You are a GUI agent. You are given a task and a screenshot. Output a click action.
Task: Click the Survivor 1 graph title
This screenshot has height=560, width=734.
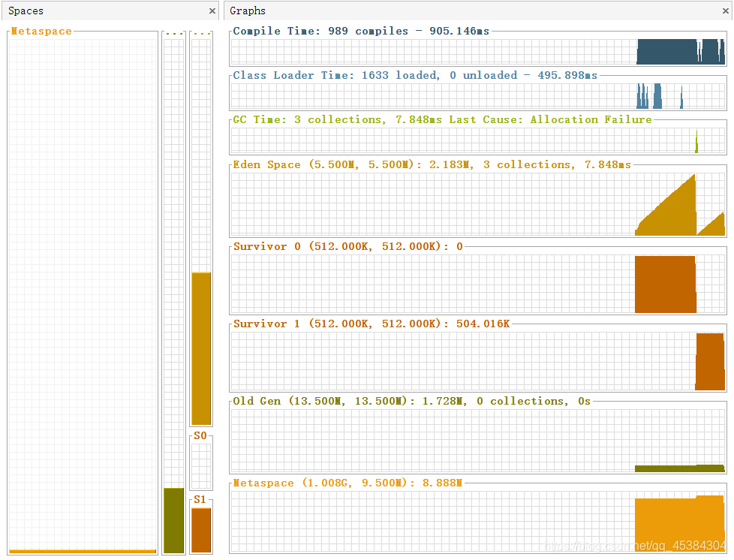372,324
